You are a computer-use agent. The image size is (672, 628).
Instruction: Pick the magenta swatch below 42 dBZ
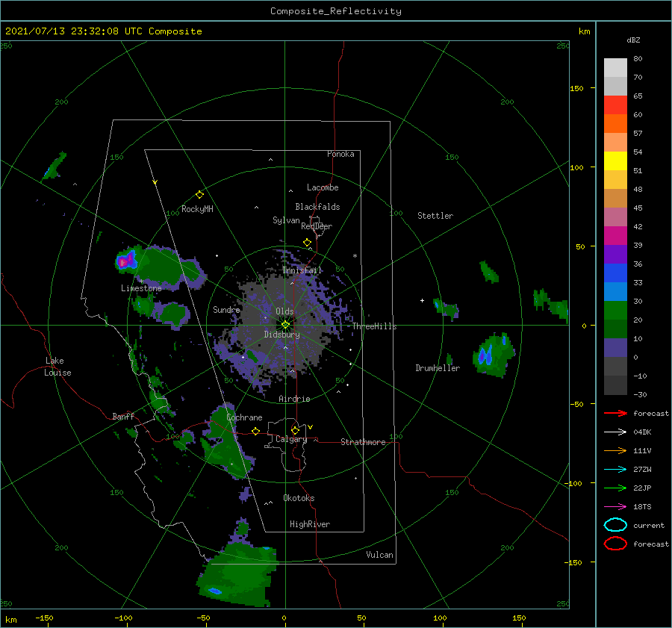[615, 235]
